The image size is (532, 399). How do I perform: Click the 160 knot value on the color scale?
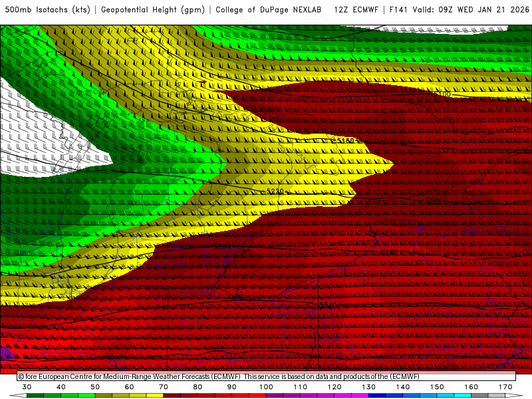tap(471, 387)
